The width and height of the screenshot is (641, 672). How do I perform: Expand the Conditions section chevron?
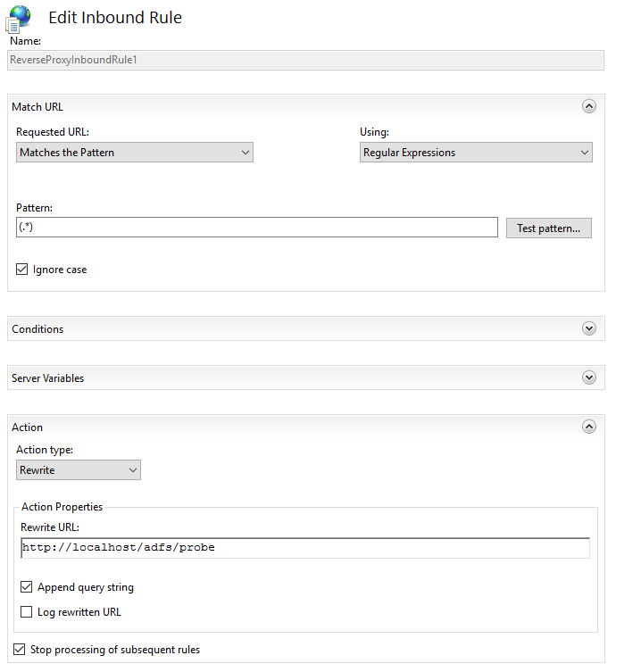click(x=588, y=328)
